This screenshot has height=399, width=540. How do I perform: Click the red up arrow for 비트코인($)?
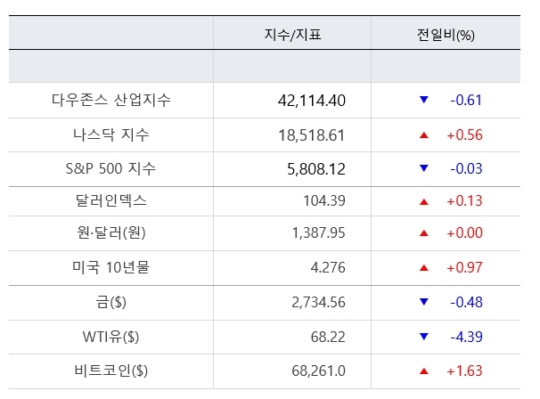point(424,371)
